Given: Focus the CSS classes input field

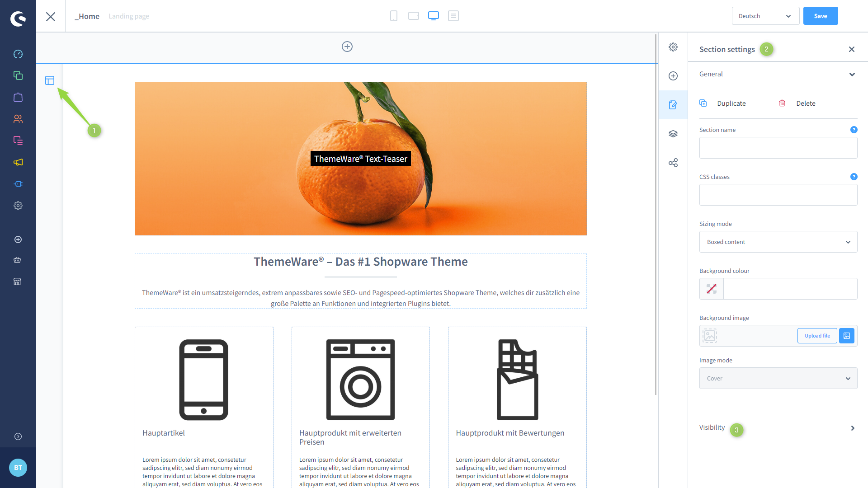Looking at the screenshot, I should (x=778, y=195).
